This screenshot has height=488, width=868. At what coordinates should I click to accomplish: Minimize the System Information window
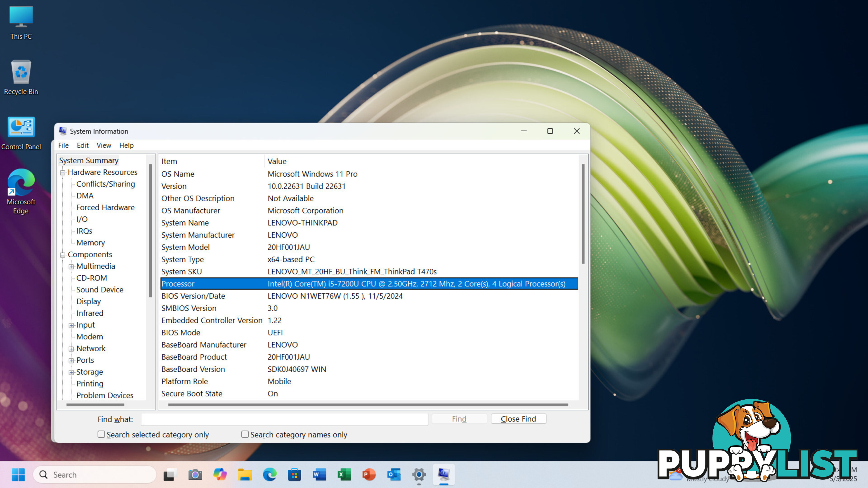(x=524, y=131)
